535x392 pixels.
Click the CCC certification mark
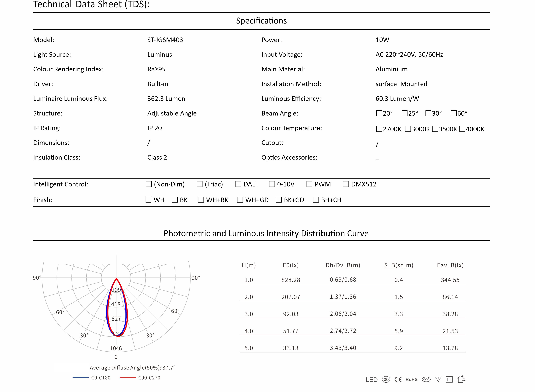tap(386, 379)
